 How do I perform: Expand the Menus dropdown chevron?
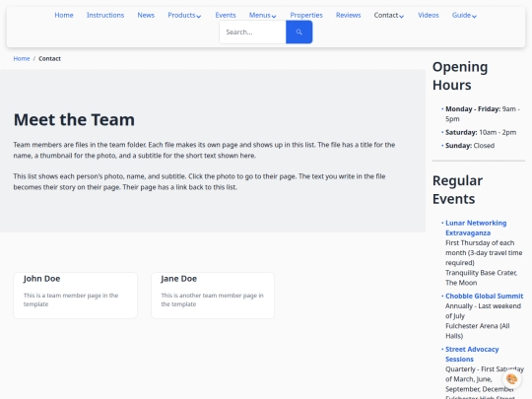(x=274, y=16)
